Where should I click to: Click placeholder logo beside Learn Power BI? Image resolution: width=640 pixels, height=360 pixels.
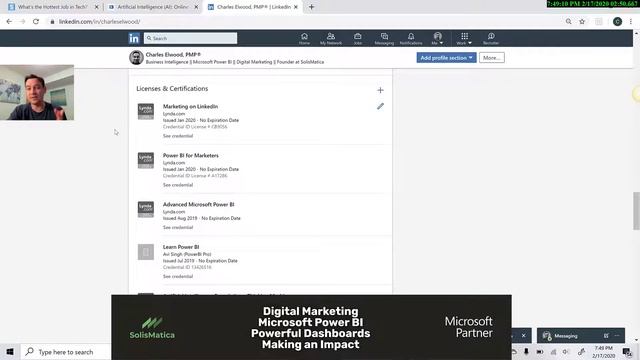(x=146, y=252)
